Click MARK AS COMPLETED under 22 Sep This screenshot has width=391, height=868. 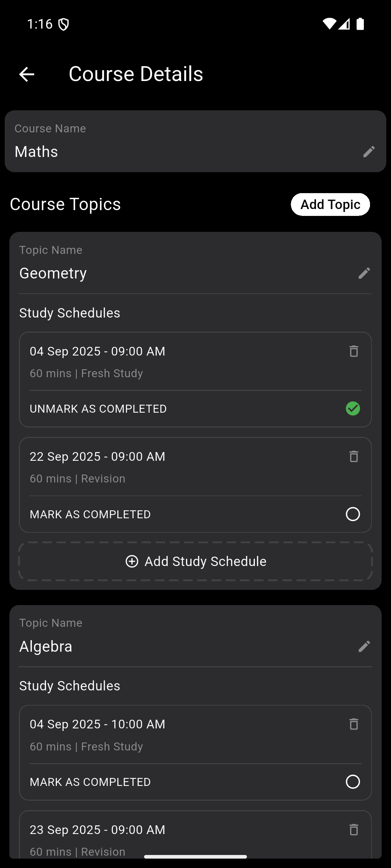tap(90, 514)
